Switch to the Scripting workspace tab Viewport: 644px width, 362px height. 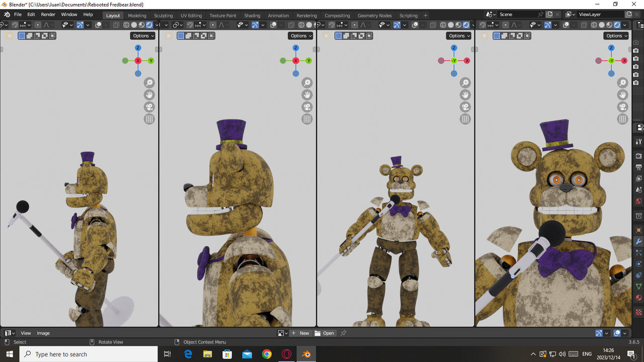pos(409,16)
